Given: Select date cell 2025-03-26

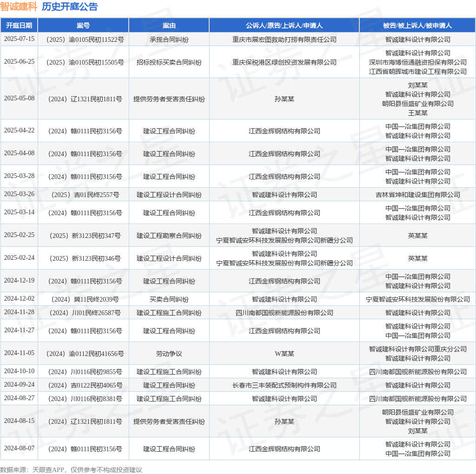Looking at the screenshot, I should (x=19, y=194).
